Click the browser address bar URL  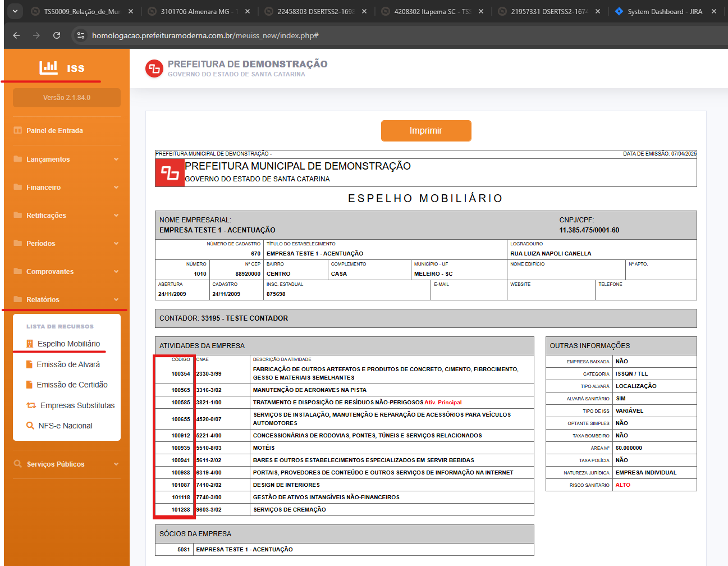[205, 35]
